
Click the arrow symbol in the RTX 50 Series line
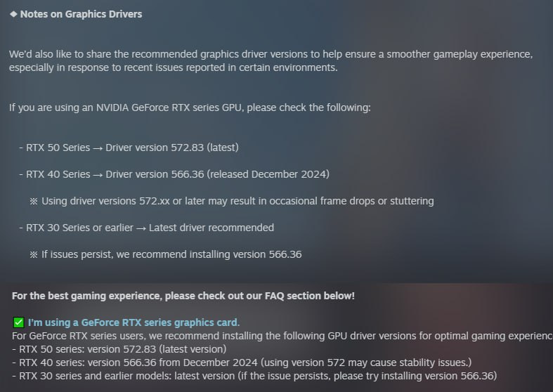[98, 148]
